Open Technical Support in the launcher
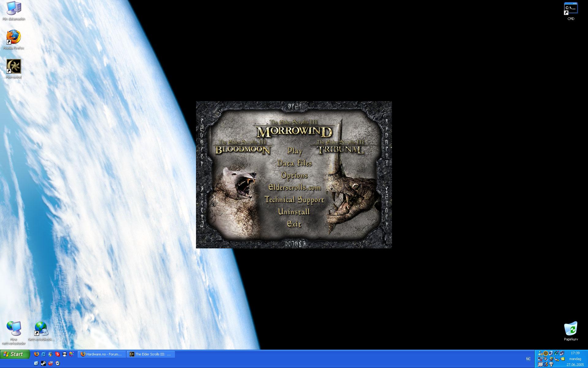This screenshot has width=588, height=368. tap(294, 200)
